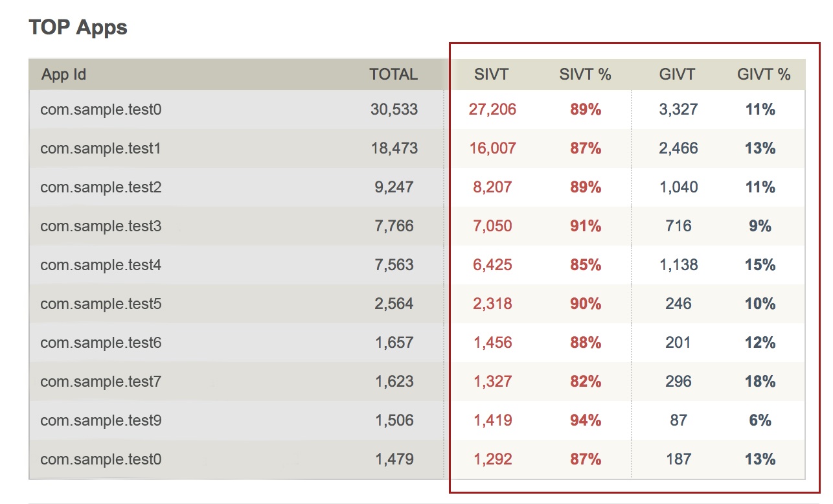Click the App Id column header
This screenshot has width=833, height=504.
point(63,74)
